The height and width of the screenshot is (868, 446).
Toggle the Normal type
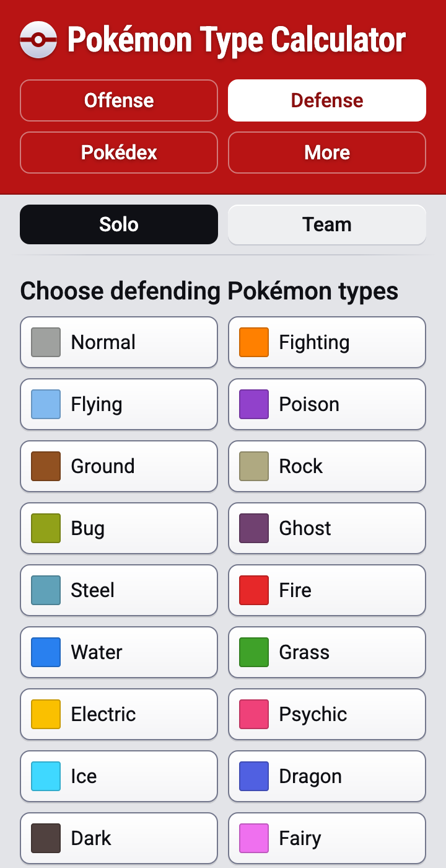pos(119,342)
